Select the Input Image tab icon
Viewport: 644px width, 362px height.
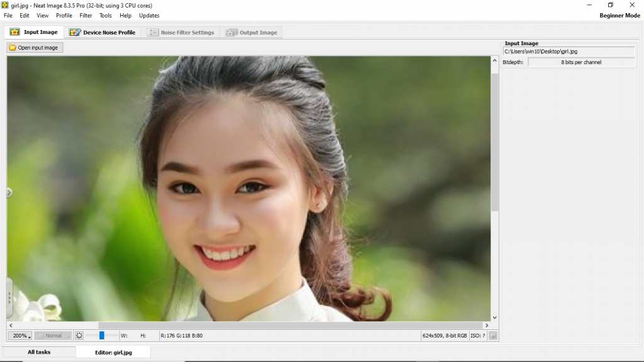point(14,31)
